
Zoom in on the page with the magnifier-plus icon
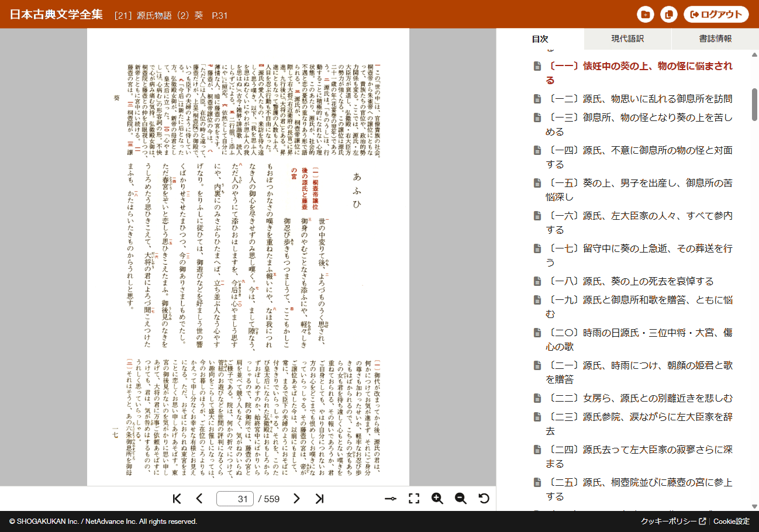(437, 499)
